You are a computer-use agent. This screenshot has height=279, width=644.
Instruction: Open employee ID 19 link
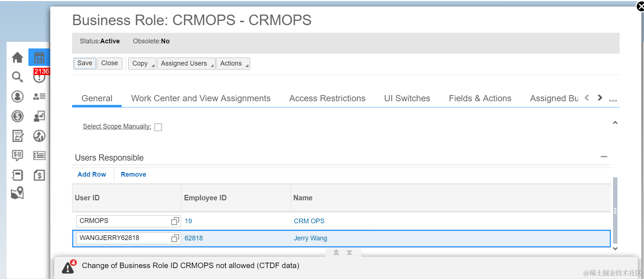(188, 221)
